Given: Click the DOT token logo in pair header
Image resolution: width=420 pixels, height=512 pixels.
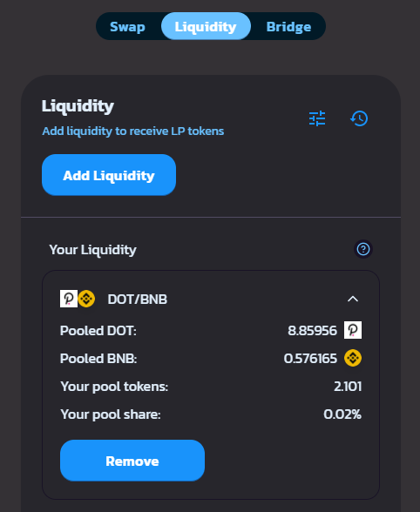Looking at the screenshot, I should click(69, 299).
